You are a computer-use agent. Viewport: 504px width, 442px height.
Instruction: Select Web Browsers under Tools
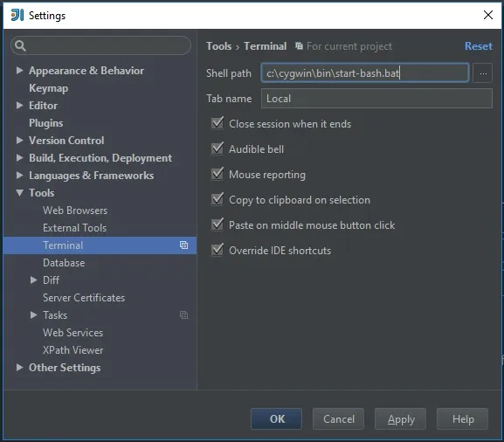pyautogui.click(x=75, y=211)
